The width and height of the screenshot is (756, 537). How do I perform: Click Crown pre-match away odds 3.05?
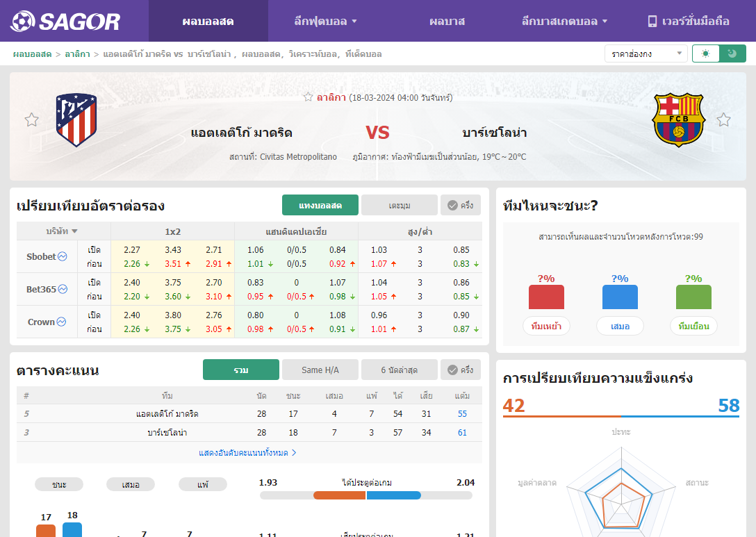coord(214,329)
